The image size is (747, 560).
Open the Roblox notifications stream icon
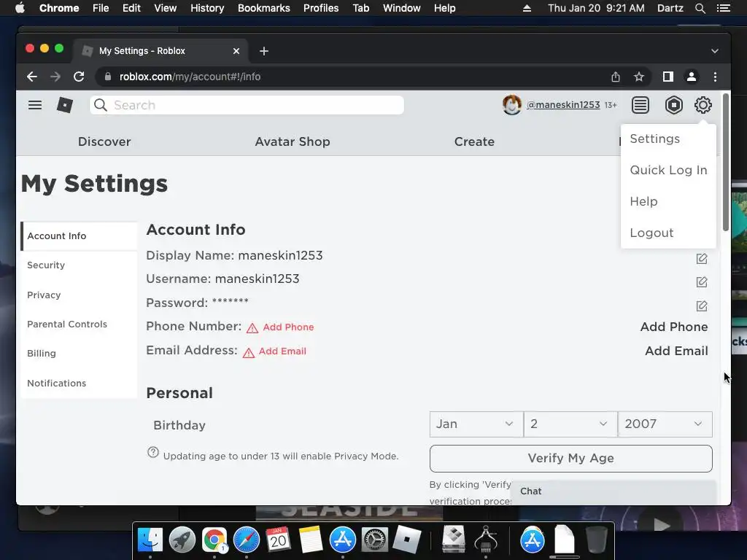pos(640,105)
